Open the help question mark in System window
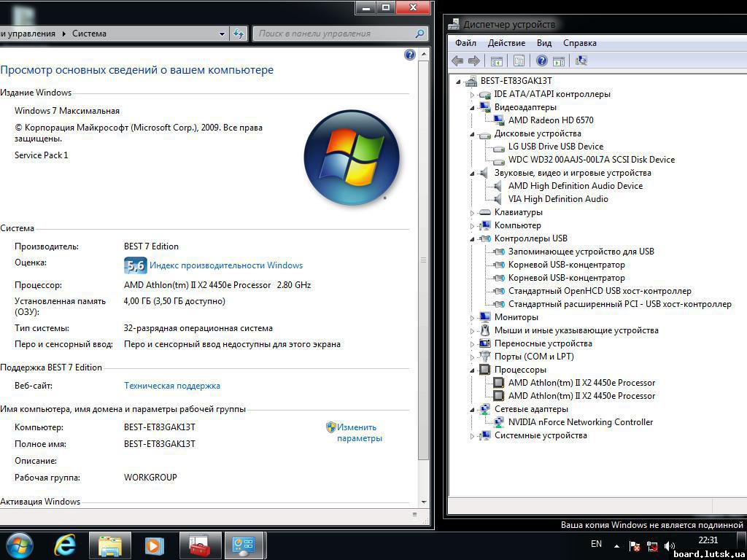This screenshot has height=560, width=747. (x=409, y=55)
